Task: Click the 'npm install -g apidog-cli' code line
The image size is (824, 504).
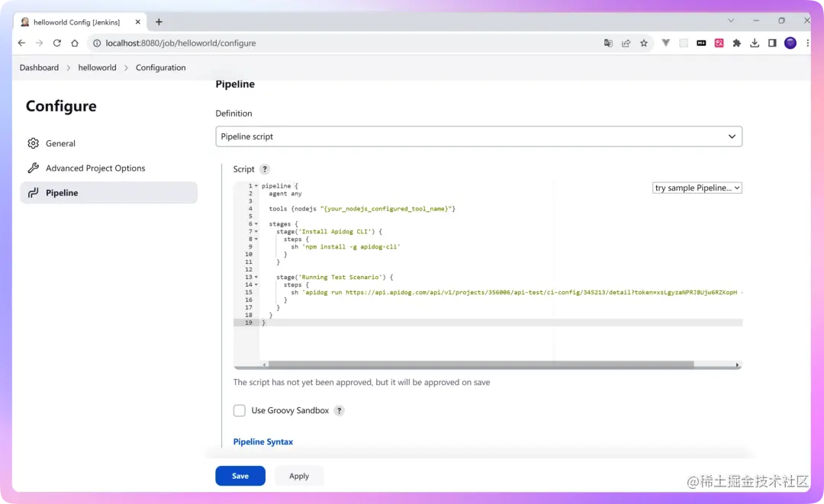Action: (x=346, y=247)
